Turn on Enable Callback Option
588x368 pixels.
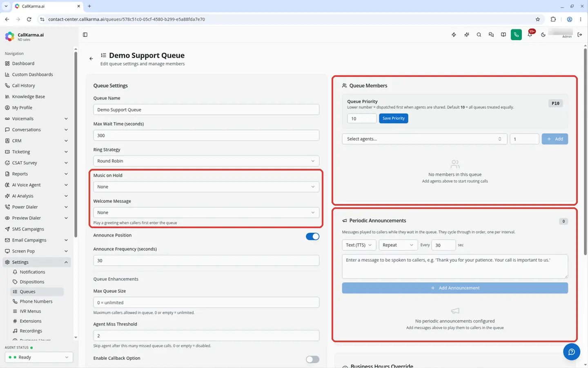point(313,359)
